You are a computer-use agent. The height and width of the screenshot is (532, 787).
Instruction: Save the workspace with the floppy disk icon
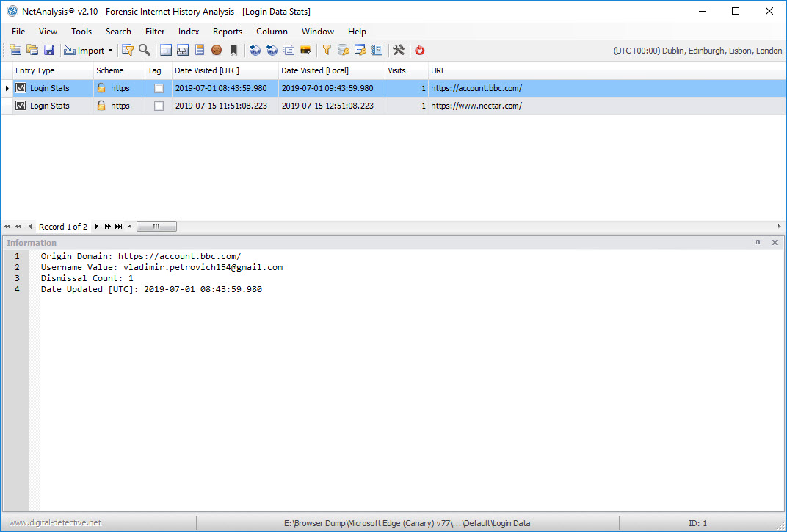(x=48, y=50)
